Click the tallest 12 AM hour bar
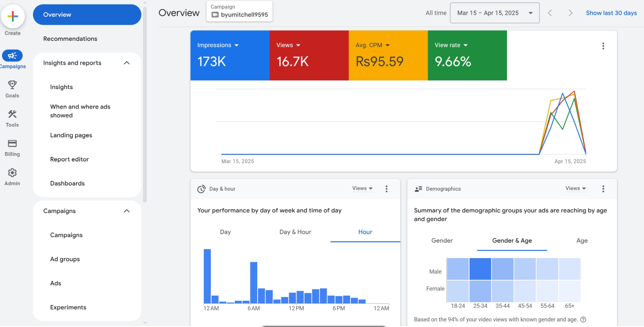 pyautogui.click(x=207, y=276)
